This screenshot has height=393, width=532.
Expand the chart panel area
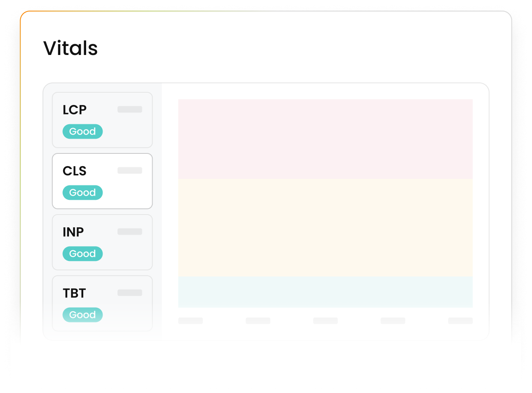coord(325,203)
